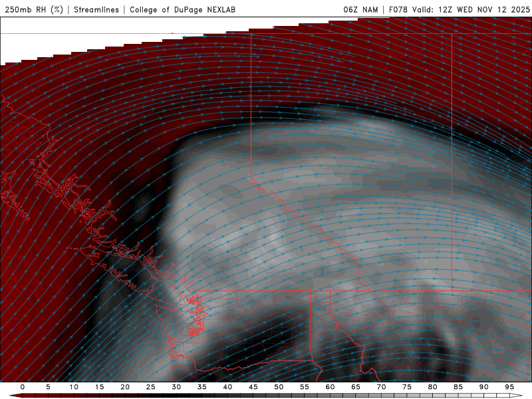532x399 pixels.
Task: Click the '06Z NAM' model run label
Action: coord(360,9)
